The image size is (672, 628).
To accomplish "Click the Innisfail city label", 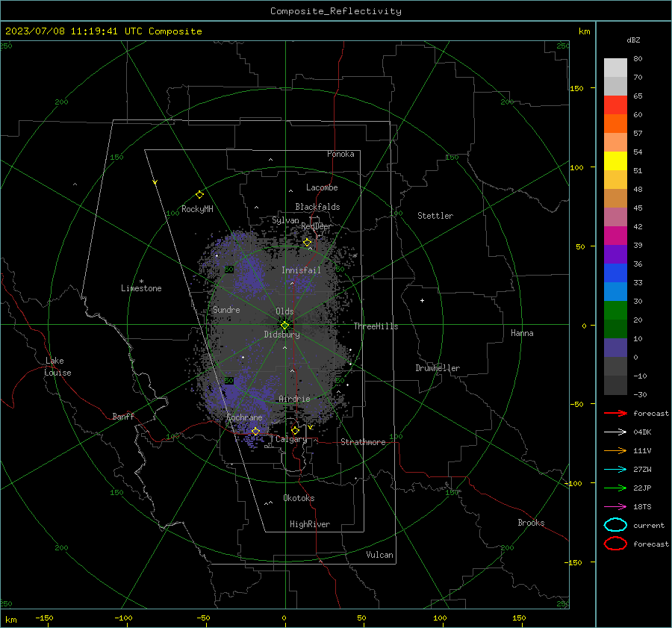I will (301, 270).
